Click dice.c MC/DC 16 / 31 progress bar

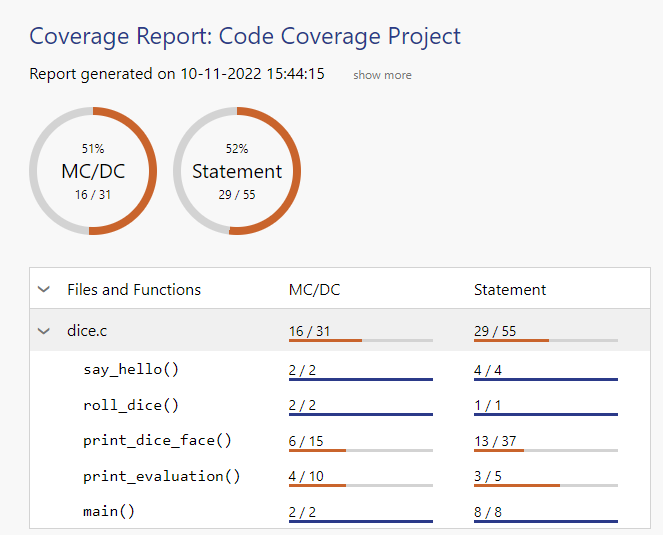point(360,341)
